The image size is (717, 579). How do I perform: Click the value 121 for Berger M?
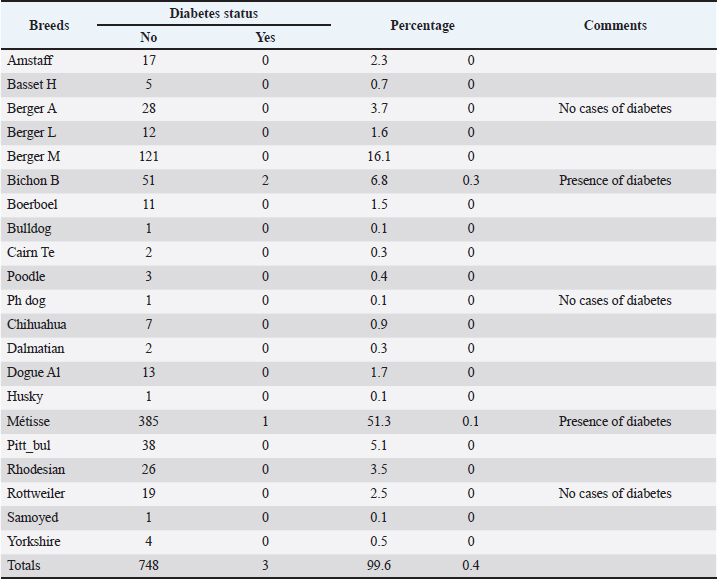click(x=148, y=156)
